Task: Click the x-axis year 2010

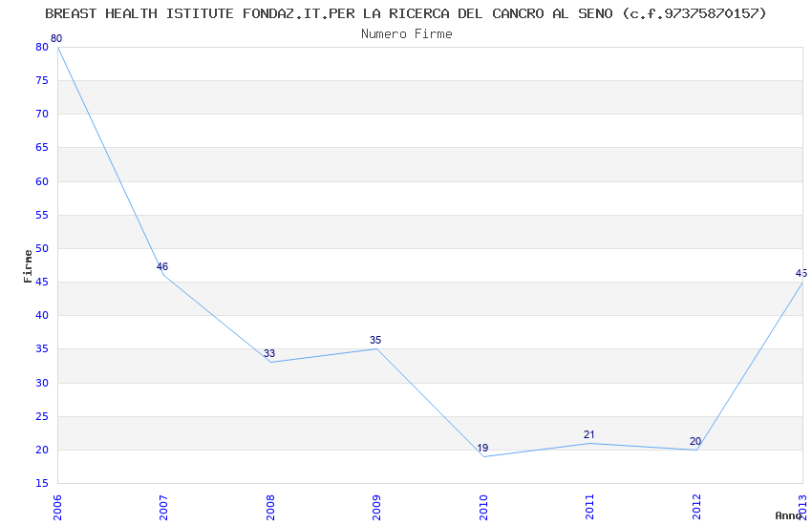Action: pyautogui.click(x=483, y=507)
